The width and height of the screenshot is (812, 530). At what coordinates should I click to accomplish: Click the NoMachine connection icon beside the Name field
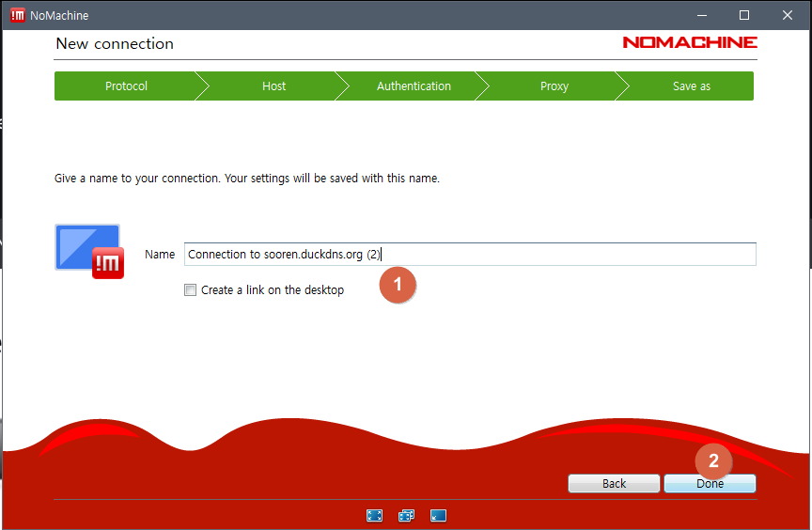(89, 252)
